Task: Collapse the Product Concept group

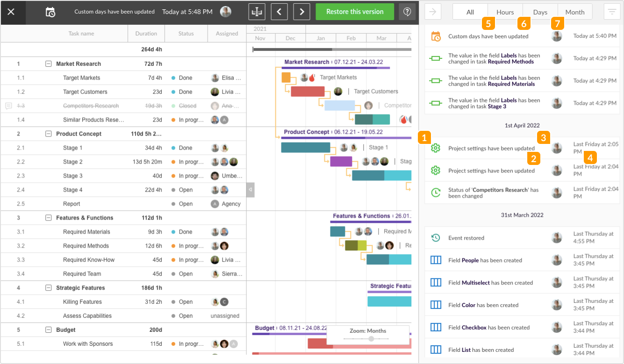Action: click(48, 134)
